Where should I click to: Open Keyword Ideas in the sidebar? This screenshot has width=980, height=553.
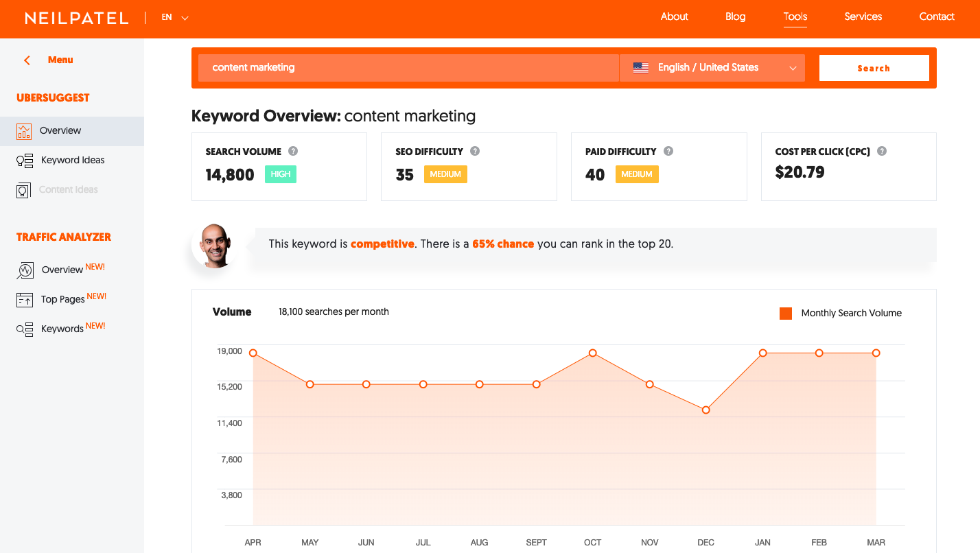click(x=73, y=161)
